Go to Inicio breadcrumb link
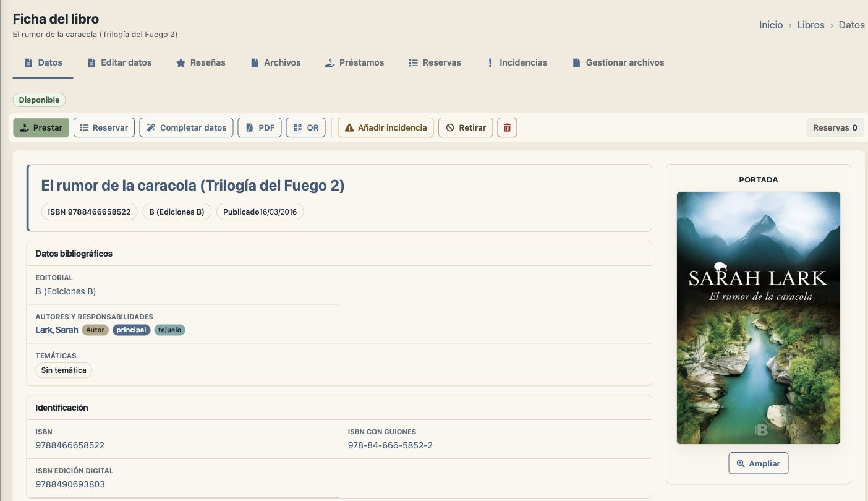 tap(771, 25)
